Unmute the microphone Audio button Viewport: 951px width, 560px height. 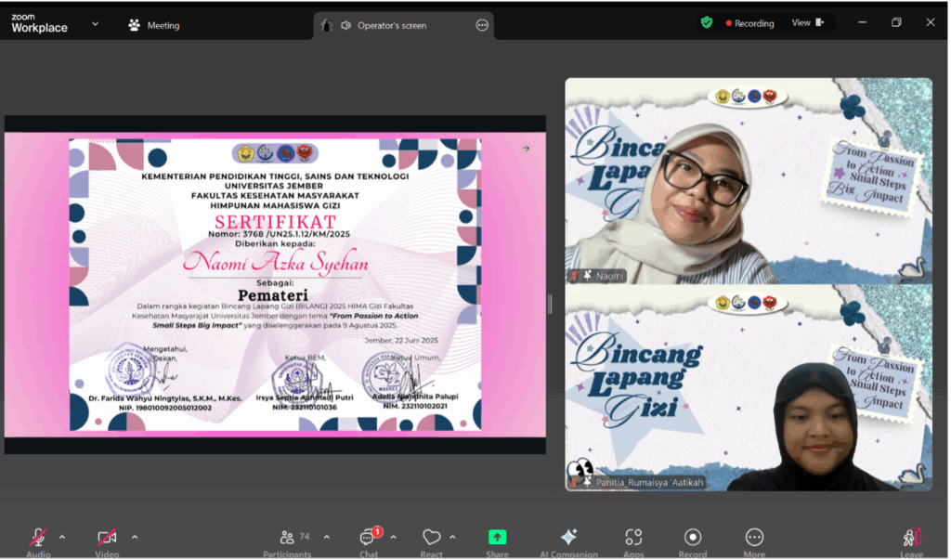click(x=38, y=538)
